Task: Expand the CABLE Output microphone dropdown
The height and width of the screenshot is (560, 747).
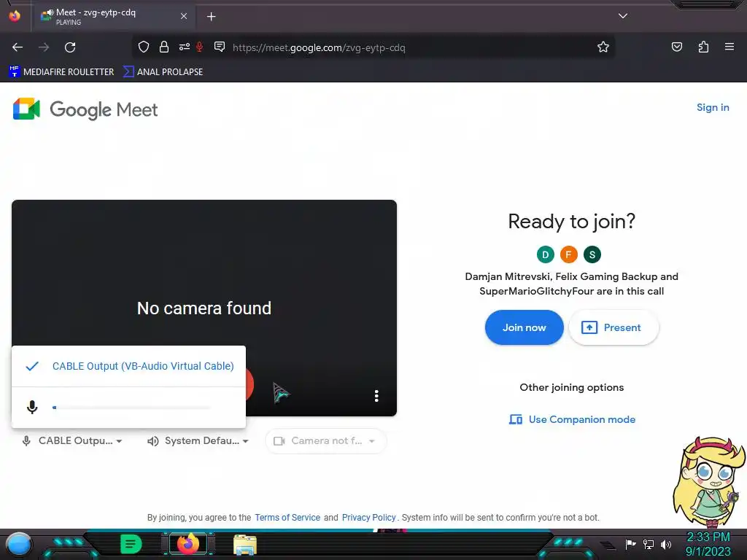Action: click(x=72, y=441)
